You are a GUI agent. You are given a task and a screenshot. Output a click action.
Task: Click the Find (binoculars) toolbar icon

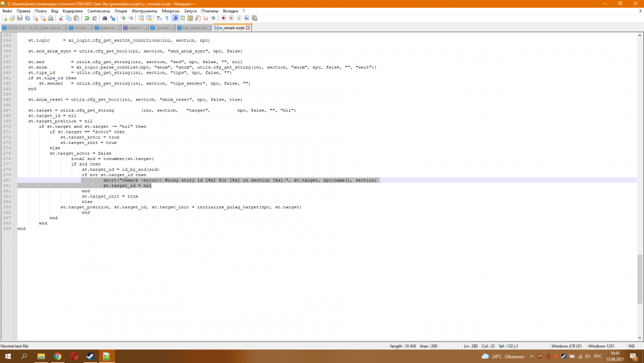(106, 18)
